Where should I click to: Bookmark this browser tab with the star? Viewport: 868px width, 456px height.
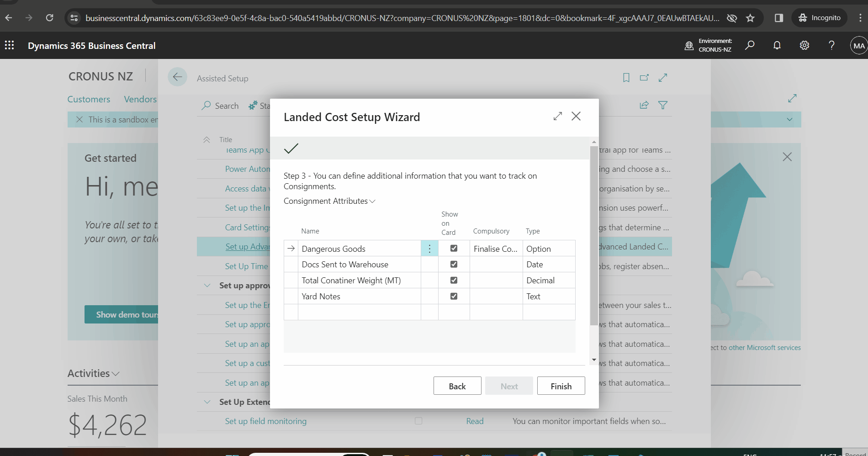(750, 18)
